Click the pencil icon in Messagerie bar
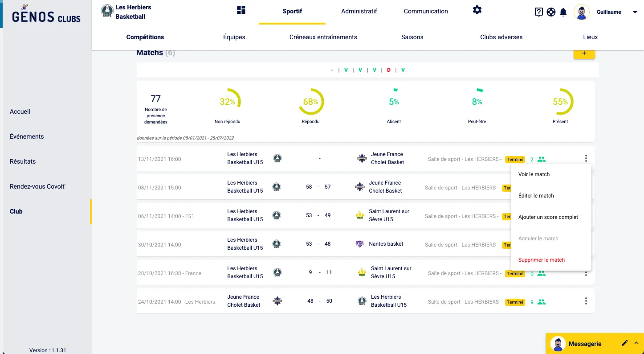 (625, 343)
